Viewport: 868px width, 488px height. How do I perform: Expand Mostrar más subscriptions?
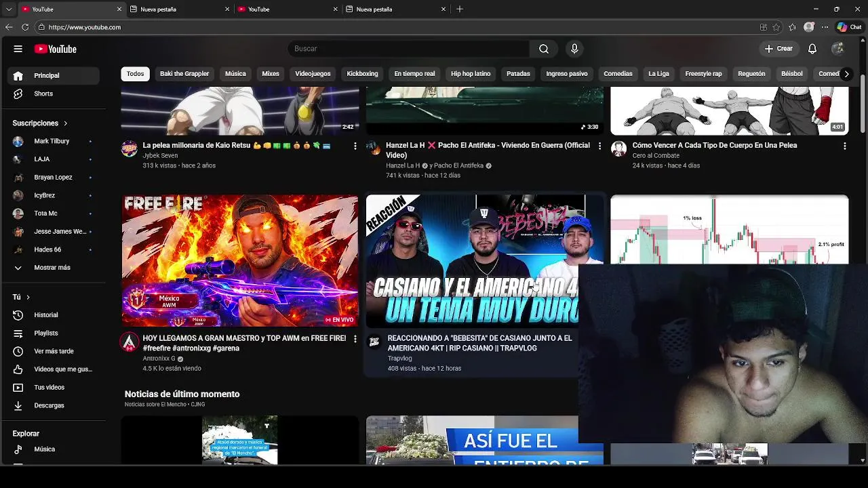[x=54, y=268]
